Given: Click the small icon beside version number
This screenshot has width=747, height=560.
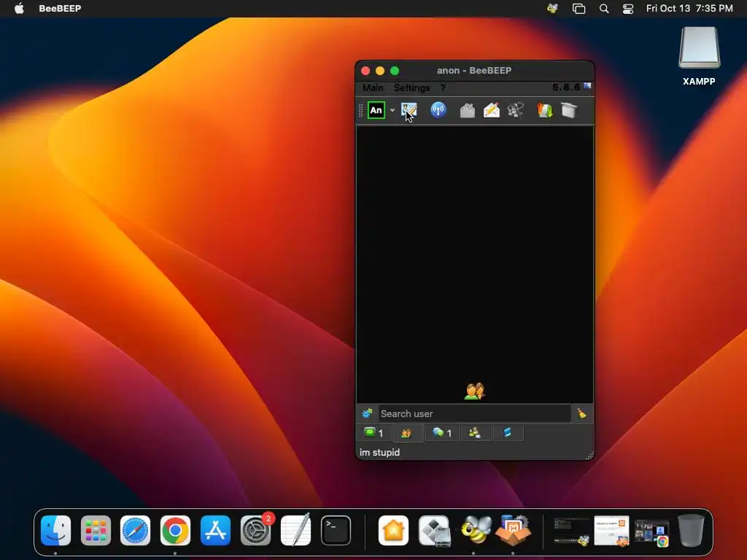Looking at the screenshot, I should click(x=587, y=86).
